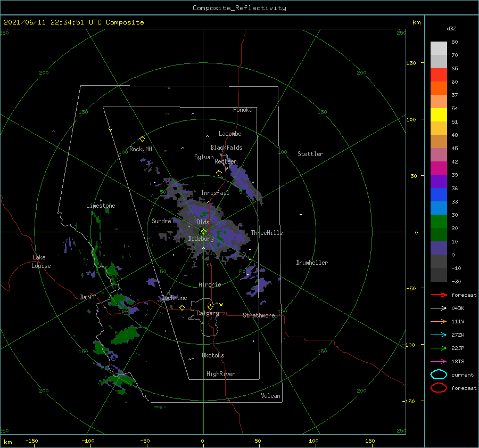Screen dimensions: 479x448
Task: Click the RedDeer city label
Action: (226, 161)
